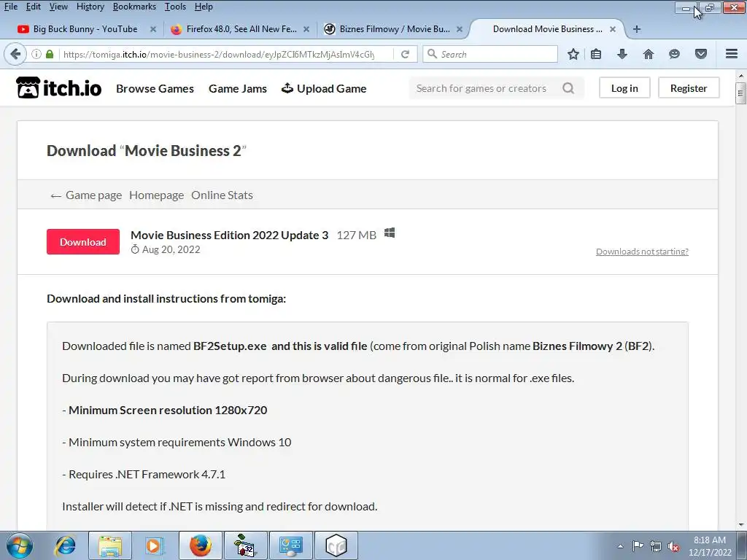
Task: Open the Hello chat smiley icon
Action: [x=674, y=54]
